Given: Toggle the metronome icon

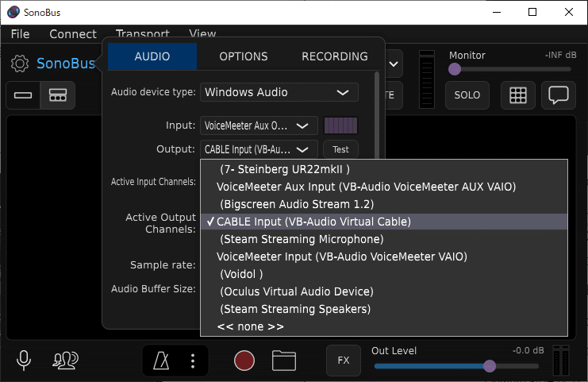Looking at the screenshot, I should tap(161, 361).
